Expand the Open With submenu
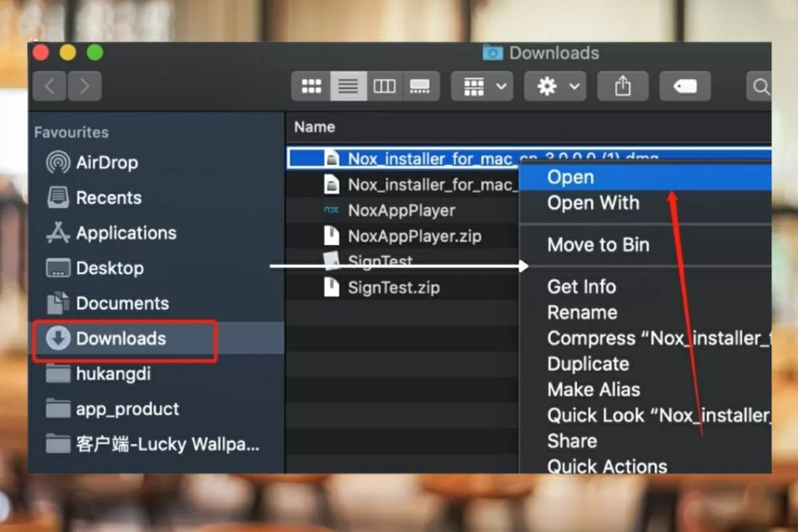This screenshot has height=532, width=798. [593, 203]
